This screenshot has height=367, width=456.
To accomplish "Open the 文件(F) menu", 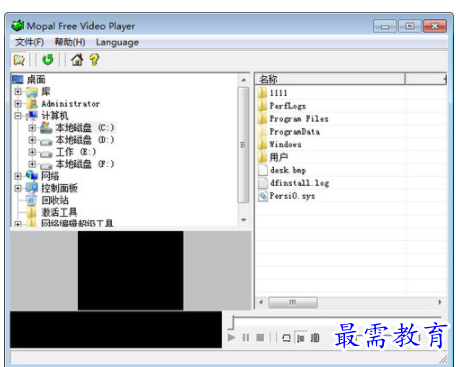I will (29, 42).
